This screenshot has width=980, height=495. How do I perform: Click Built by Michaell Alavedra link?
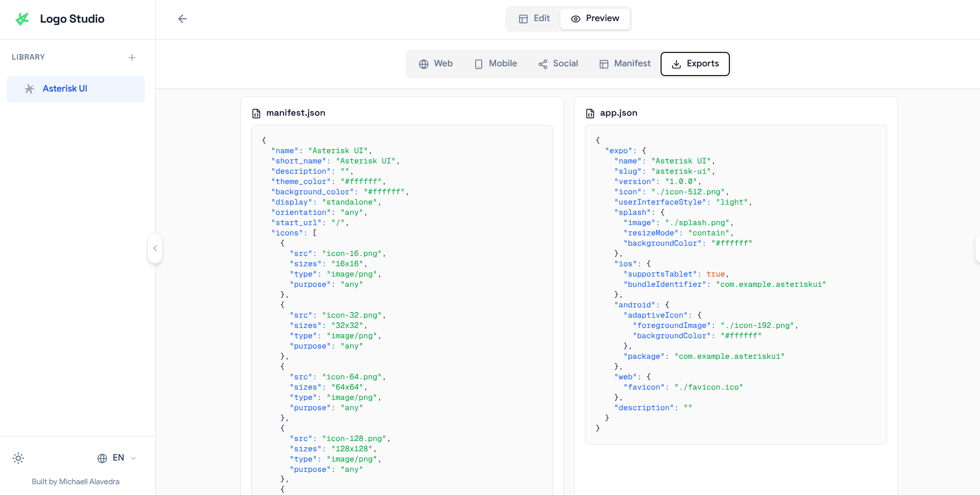coord(76,482)
